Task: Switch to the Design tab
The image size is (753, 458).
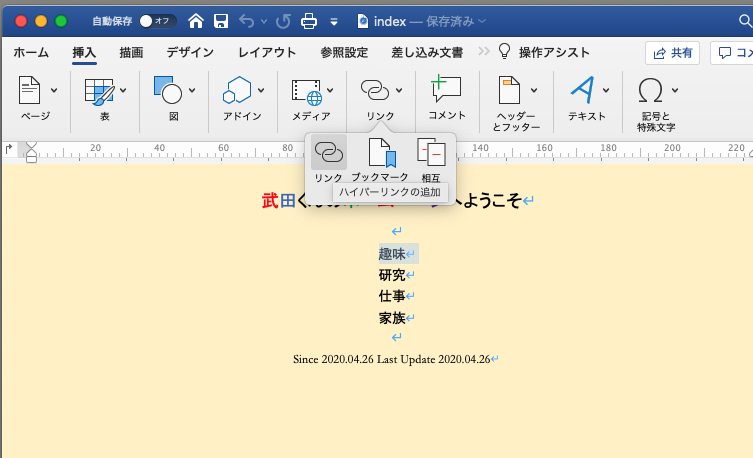Action: (190, 52)
